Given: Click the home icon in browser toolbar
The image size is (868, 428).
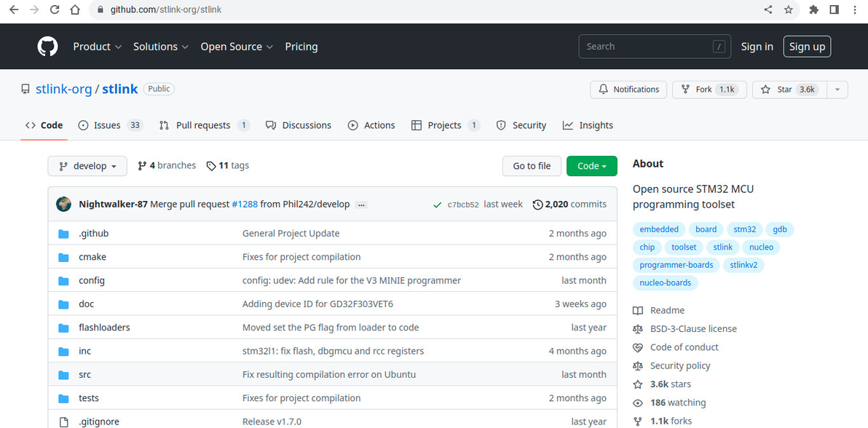Looking at the screenshot, I should click(75, 10).
